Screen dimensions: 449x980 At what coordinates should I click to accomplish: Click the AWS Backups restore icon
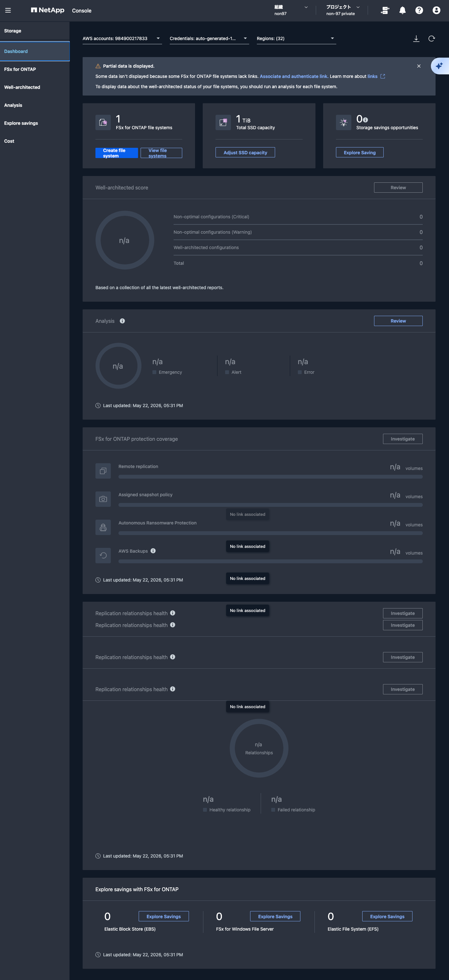coord(103,556)
